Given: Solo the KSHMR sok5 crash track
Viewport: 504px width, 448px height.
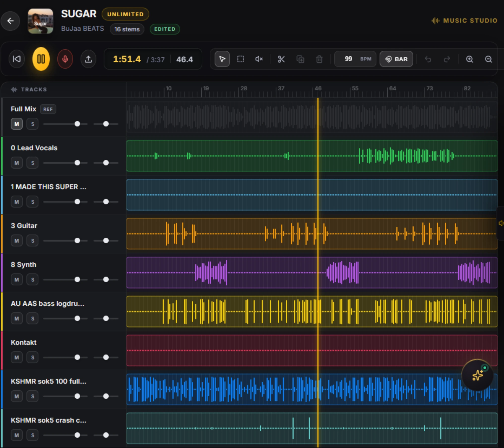Looking at the screenshot, I should pyautogui.click(x=33, y=435).
